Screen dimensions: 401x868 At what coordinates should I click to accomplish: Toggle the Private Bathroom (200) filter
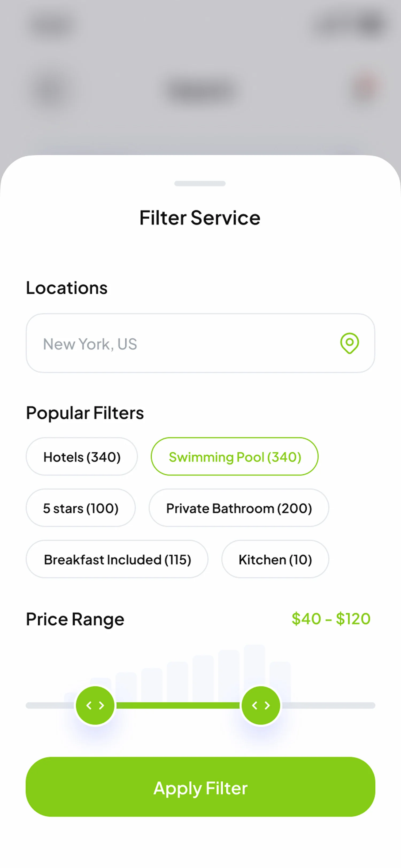pos(239,508)
